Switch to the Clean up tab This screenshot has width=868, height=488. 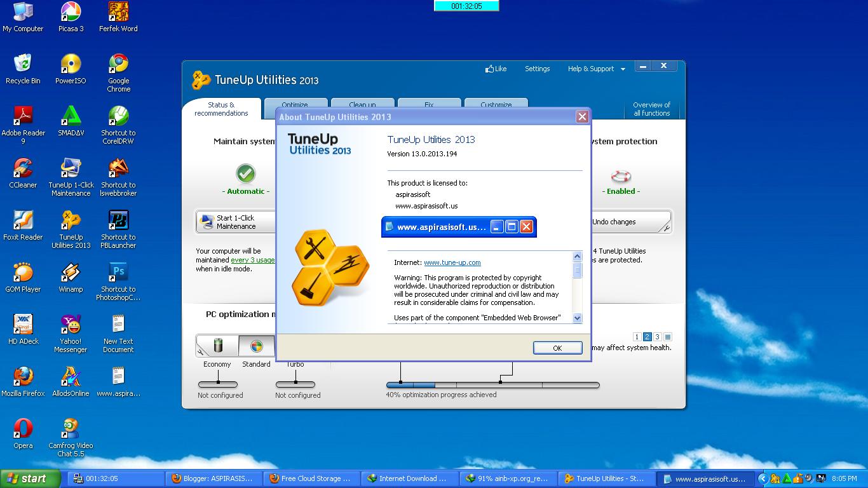click(x=362, y=104)
